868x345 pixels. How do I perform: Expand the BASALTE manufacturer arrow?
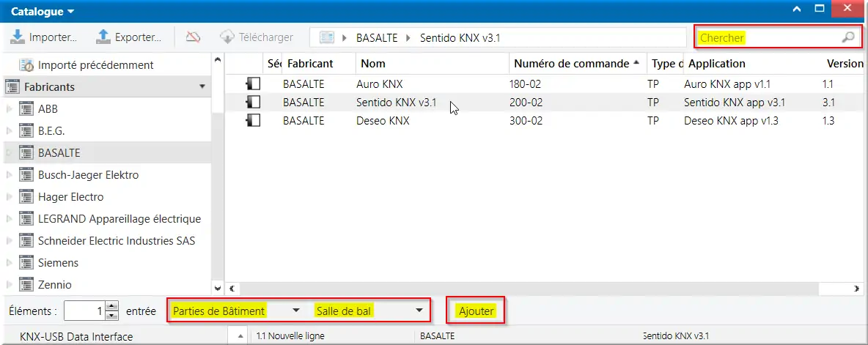(x=9, y=152)
